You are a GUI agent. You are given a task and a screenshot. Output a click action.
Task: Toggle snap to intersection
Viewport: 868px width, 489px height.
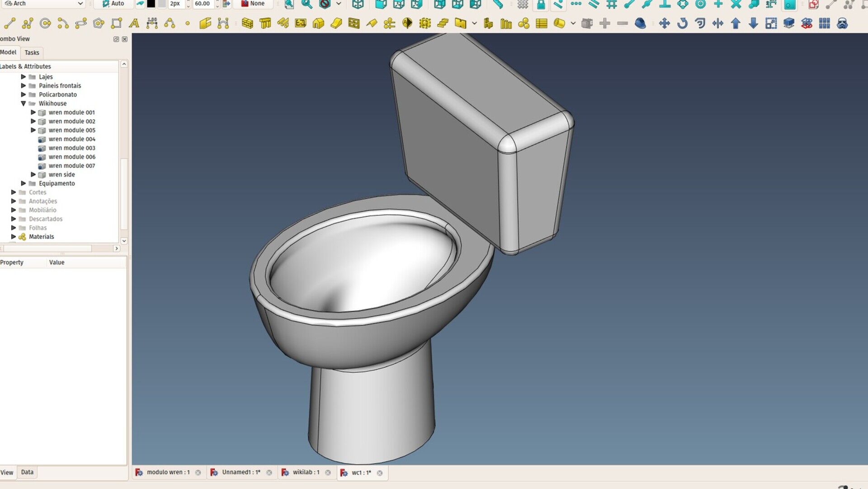coord(736,4)
